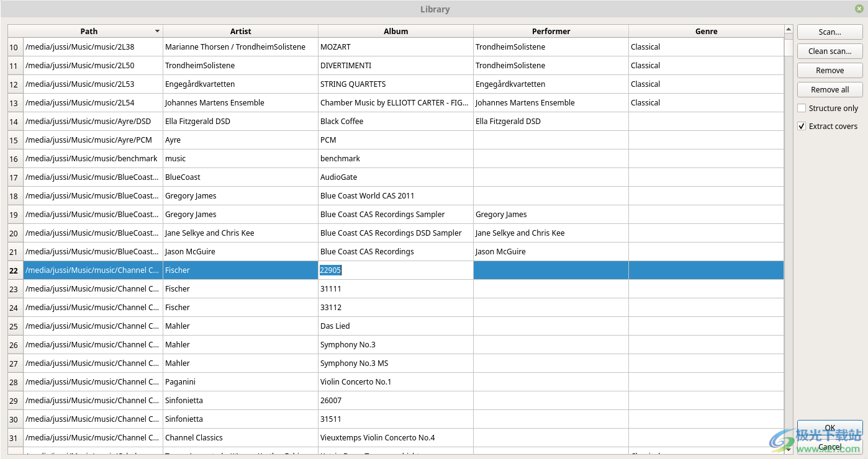
Task: Select row header number 10
Action: 16,47
